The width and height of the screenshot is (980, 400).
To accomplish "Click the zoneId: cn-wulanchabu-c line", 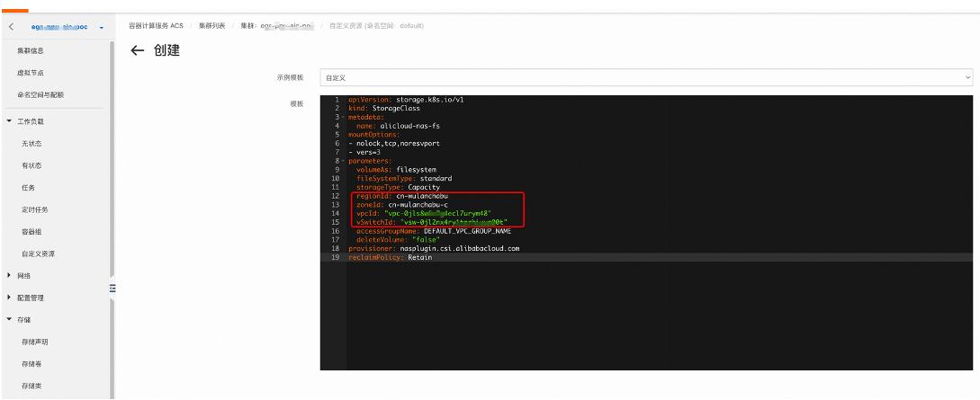I will [x=402, y=205].
